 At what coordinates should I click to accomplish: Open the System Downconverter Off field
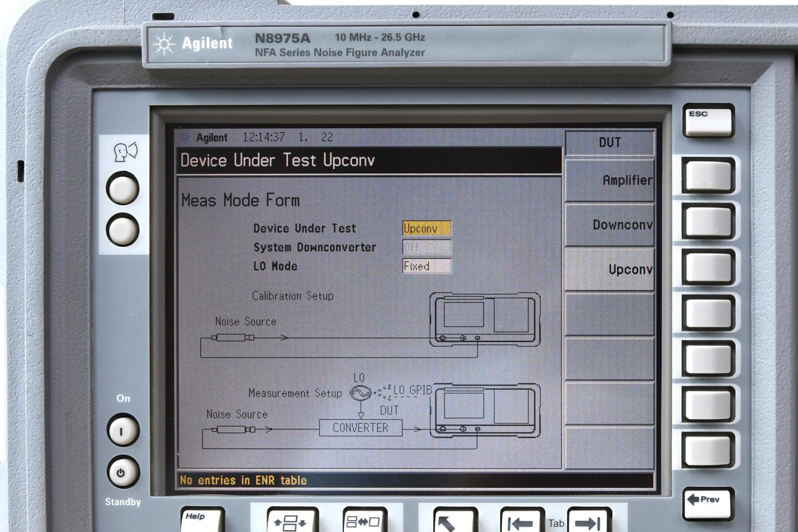coord(427,247)
